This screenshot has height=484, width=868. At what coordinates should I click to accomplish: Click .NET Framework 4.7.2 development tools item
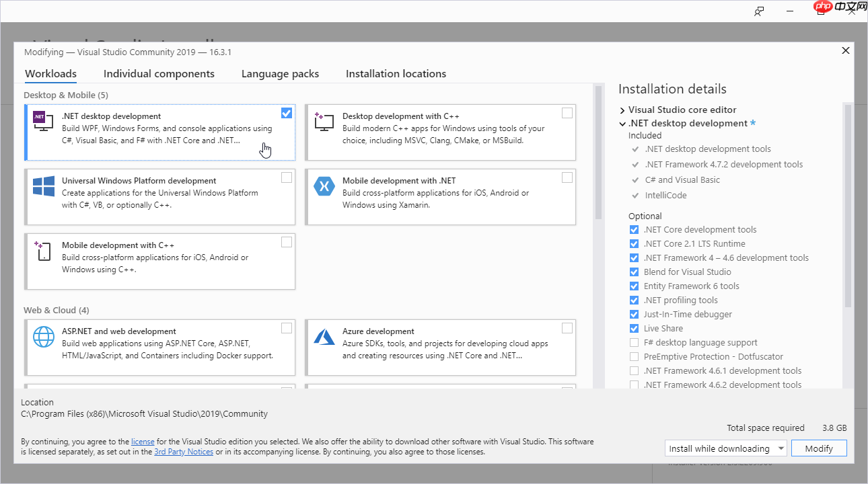click(x=723, y=165)
